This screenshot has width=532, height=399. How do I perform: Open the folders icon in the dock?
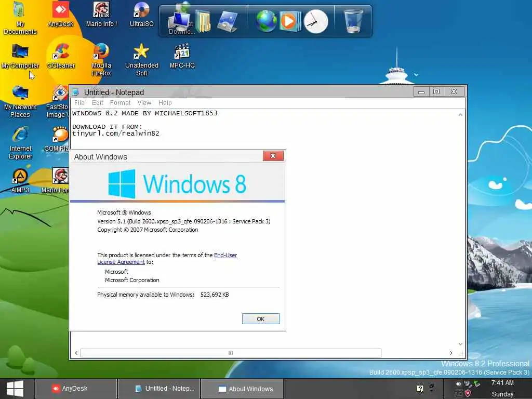(203, 21)
